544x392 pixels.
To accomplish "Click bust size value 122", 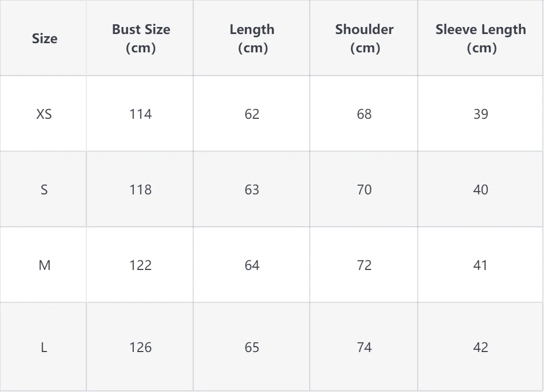I will pyautogui.click(x=141, y=265).
